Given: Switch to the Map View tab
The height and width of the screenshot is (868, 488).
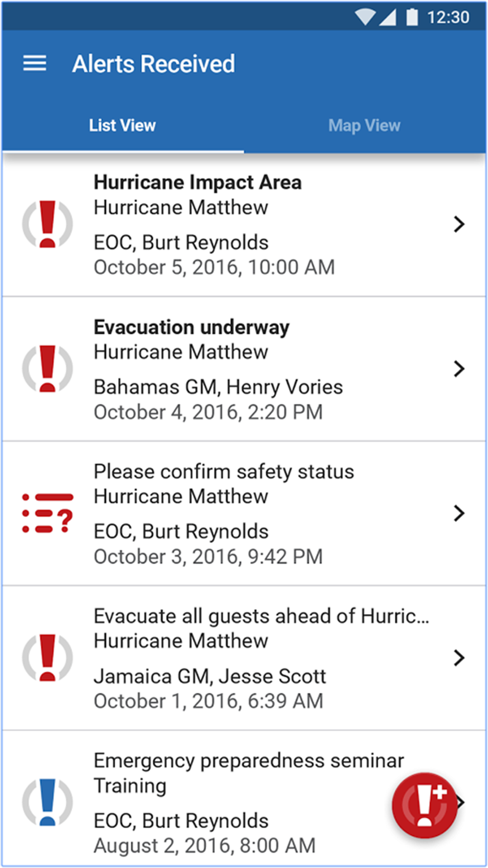Looking at the screenshot, I should click(x=365, y=125).
